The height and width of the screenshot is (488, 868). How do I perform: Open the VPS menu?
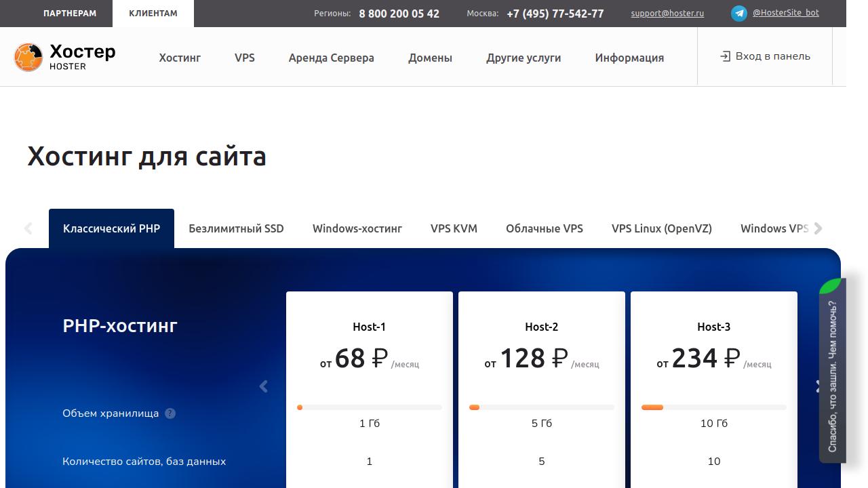(245, 58)
